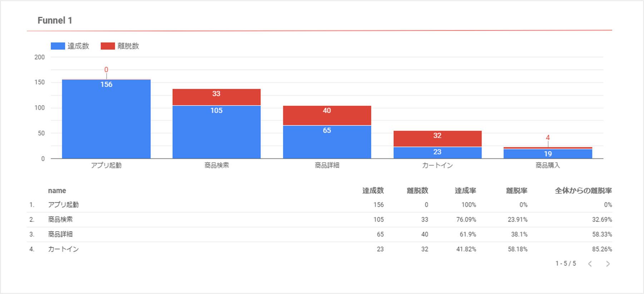Sort table by the name column header

tap(57, 191)
